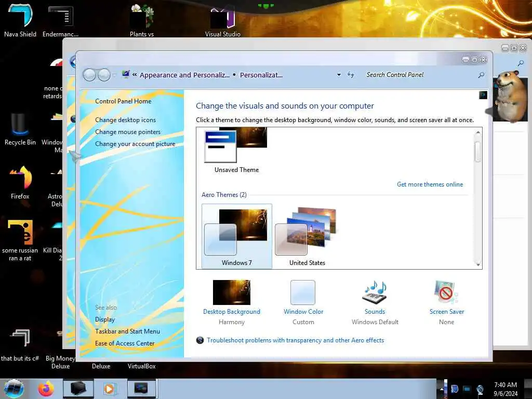Viewport: 532px width, 399px height.
Task: Click Get more themes online link
Action: click(x=430, y=184)
